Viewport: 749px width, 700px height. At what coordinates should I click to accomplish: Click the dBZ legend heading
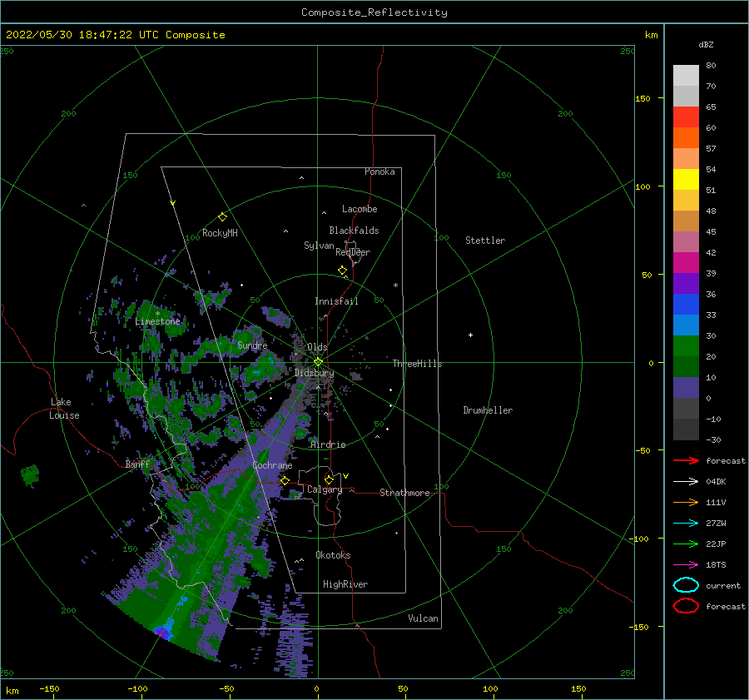click(706, 44)
